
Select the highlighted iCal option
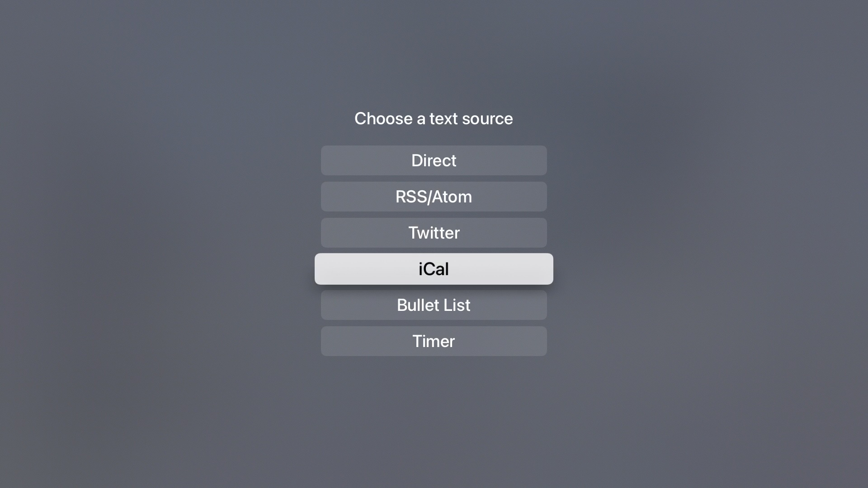434,269
